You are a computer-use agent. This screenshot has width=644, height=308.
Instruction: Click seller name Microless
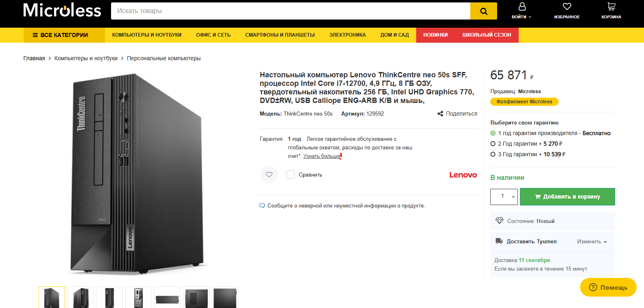coord(529,92)
